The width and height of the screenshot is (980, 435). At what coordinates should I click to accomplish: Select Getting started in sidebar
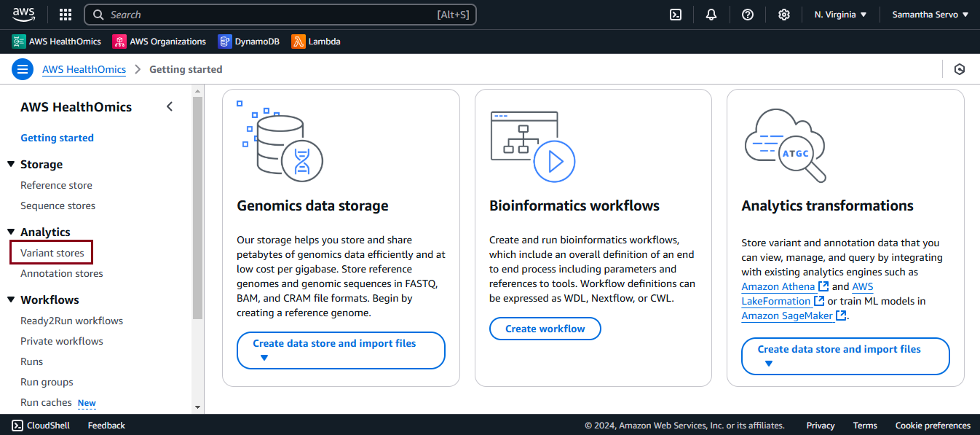click(57, 138)
